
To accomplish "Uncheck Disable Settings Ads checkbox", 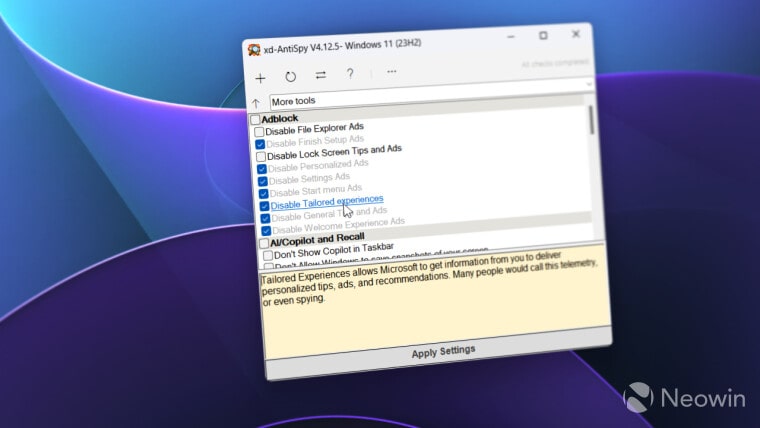I will click(263, 181).
